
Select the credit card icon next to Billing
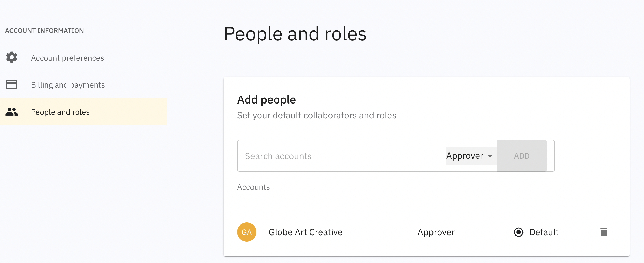tap(12, 84)
